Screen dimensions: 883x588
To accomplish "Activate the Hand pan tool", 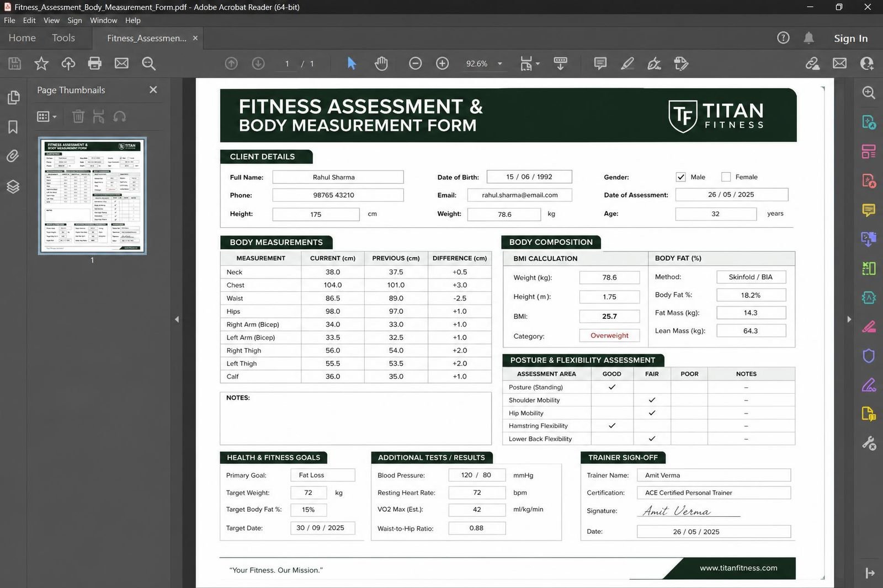I will (381, 63).
